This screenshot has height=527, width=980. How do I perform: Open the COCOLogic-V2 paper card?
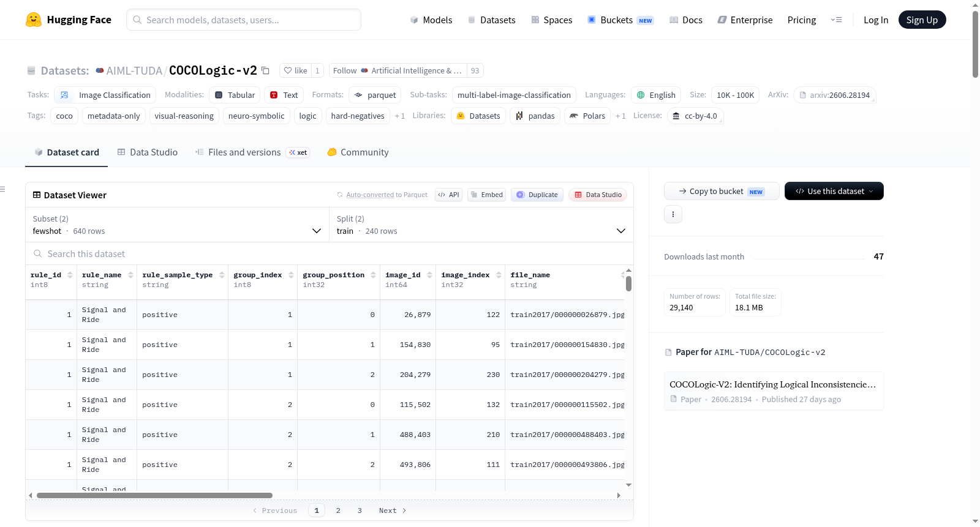tap(774, 391)
